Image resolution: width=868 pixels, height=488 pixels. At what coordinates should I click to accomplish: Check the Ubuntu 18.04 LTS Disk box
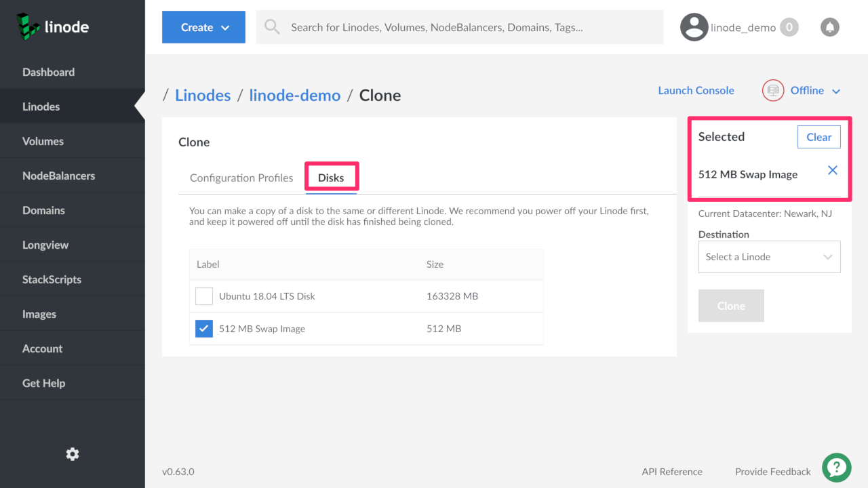click(204, 296)
